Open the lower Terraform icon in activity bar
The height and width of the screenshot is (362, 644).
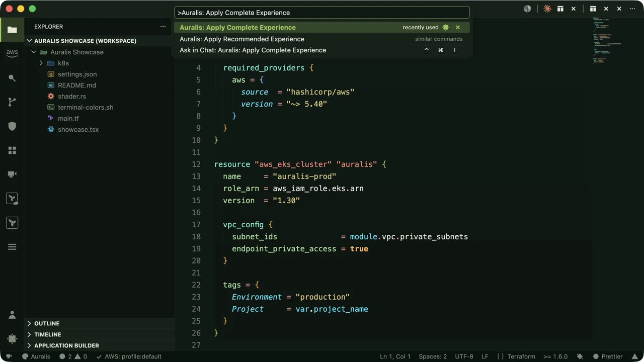tap(12, 223)
